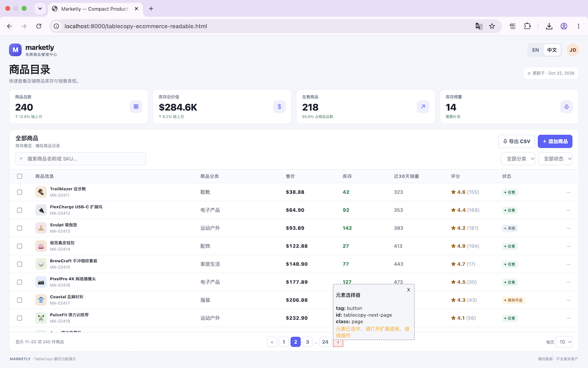Screen dimensions: 588x368
Task: Open the browser downloads icon
Action: (x=549, y=26)
